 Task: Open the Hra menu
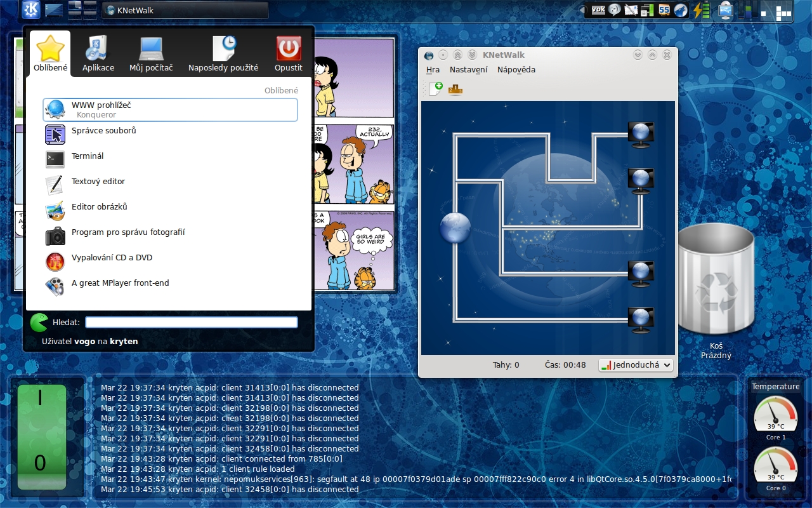[433, 70]
